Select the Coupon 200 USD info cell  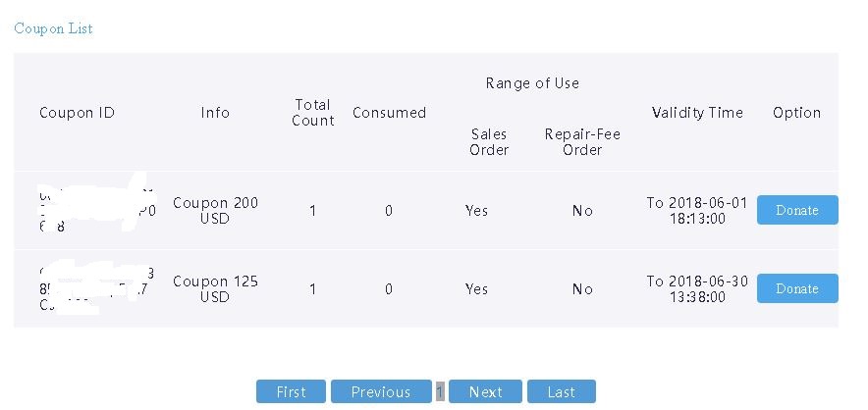click(215, 211)
